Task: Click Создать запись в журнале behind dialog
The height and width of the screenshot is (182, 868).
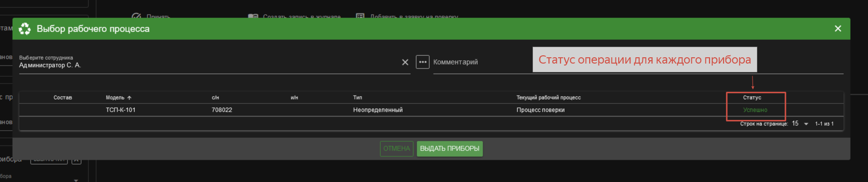Action: pyautogui.click(x=294, y=17)
